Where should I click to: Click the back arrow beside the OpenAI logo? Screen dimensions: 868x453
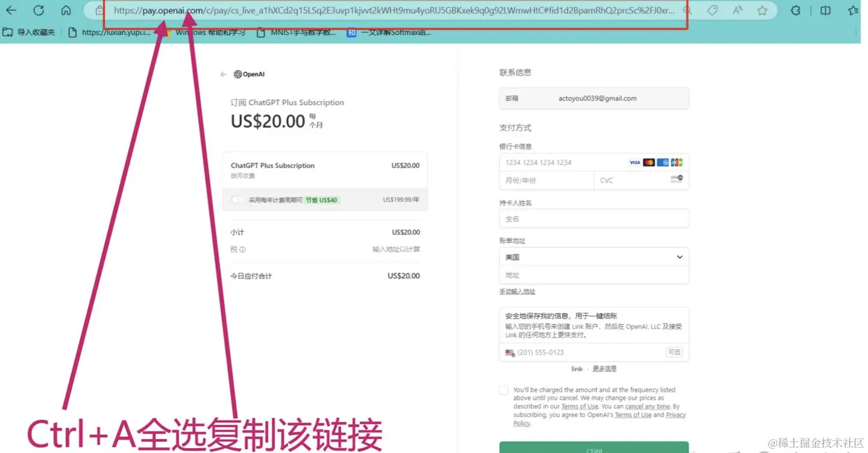coord(224,74)
